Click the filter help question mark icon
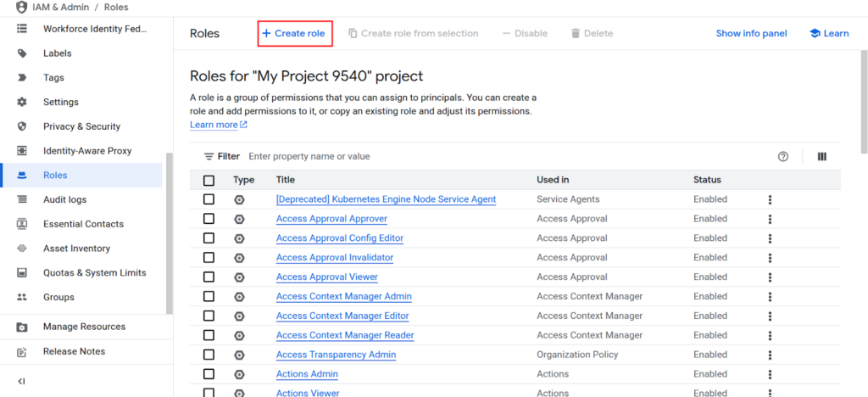This screenshot has width=868, height=397. 782,157
